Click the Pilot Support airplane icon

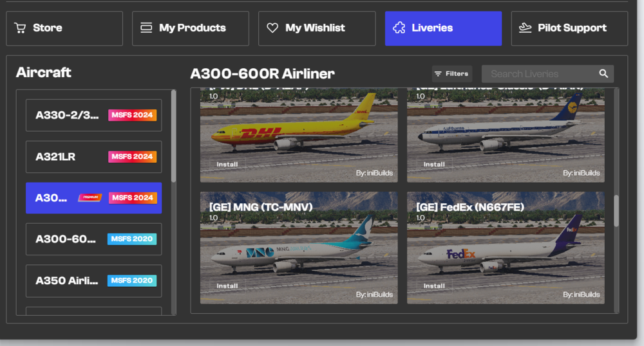[526, 28]
